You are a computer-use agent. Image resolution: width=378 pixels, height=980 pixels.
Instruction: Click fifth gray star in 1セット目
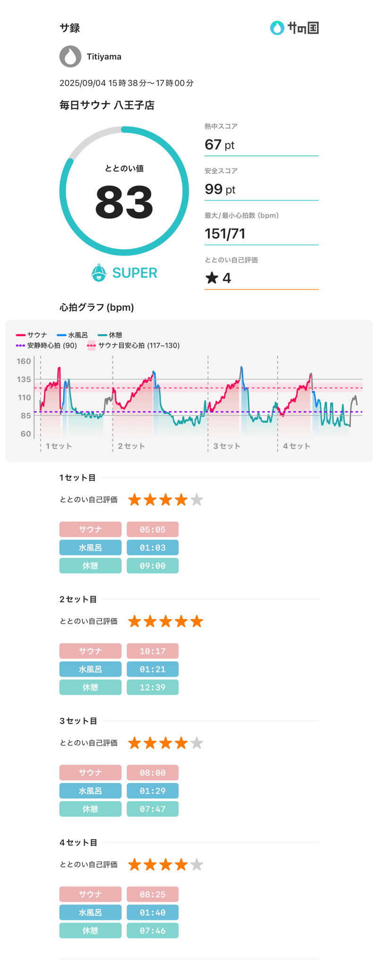(x=197, y=500)
